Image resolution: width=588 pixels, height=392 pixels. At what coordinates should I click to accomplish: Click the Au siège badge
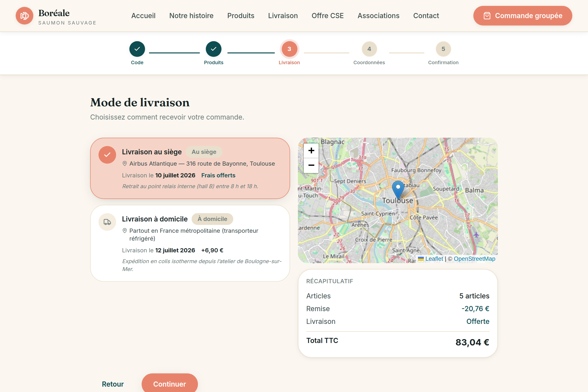point(204,152)
